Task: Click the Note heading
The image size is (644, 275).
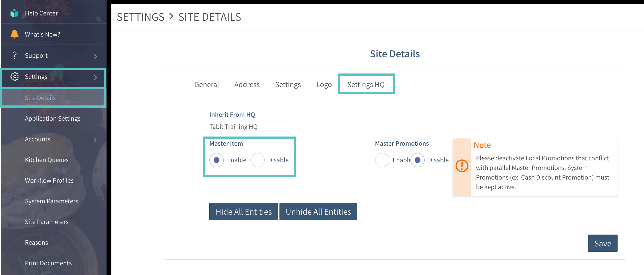Action: point(482,145)
